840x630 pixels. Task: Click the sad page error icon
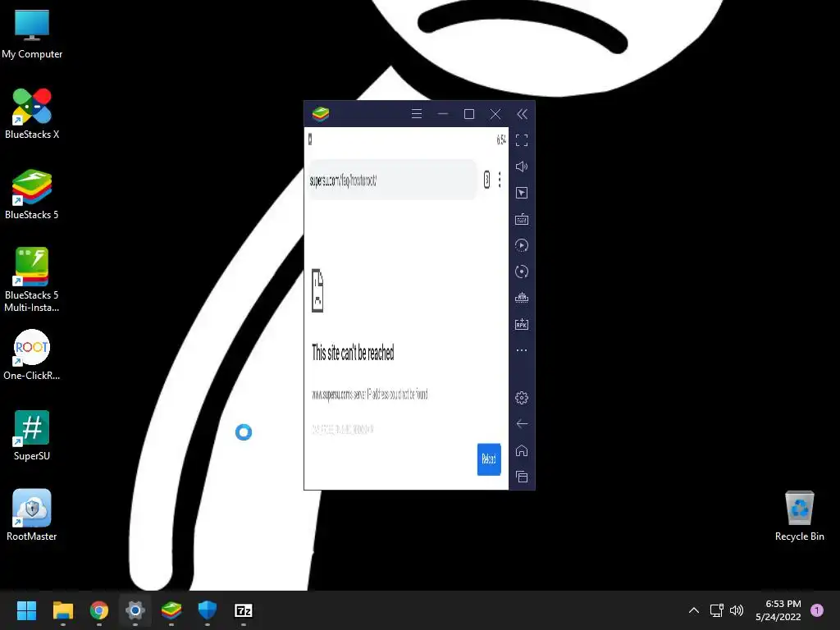point(317,290)
